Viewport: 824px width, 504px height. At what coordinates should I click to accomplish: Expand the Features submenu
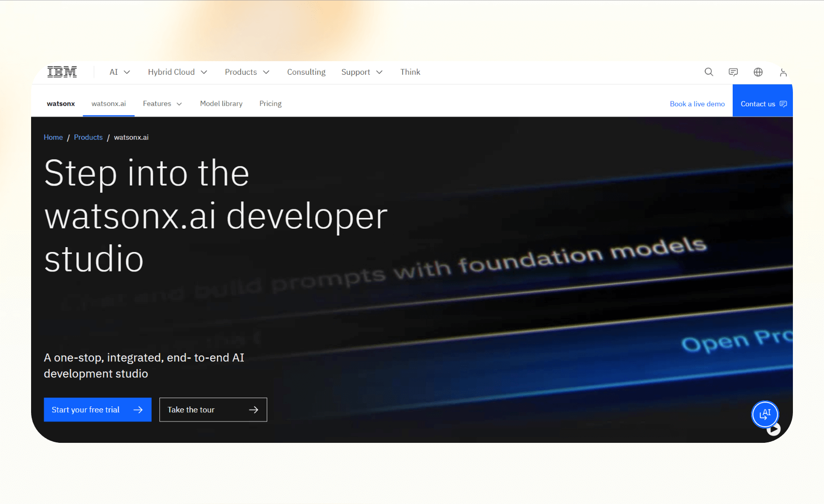(x=162, y=103)
